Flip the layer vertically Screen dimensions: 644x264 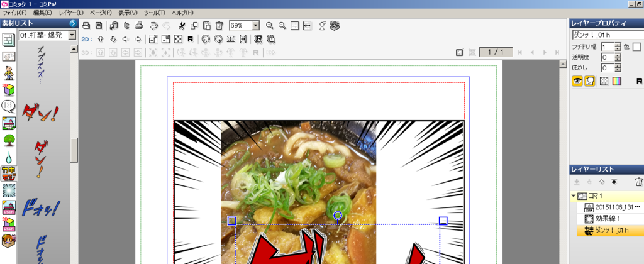click(x=231, y=40)
